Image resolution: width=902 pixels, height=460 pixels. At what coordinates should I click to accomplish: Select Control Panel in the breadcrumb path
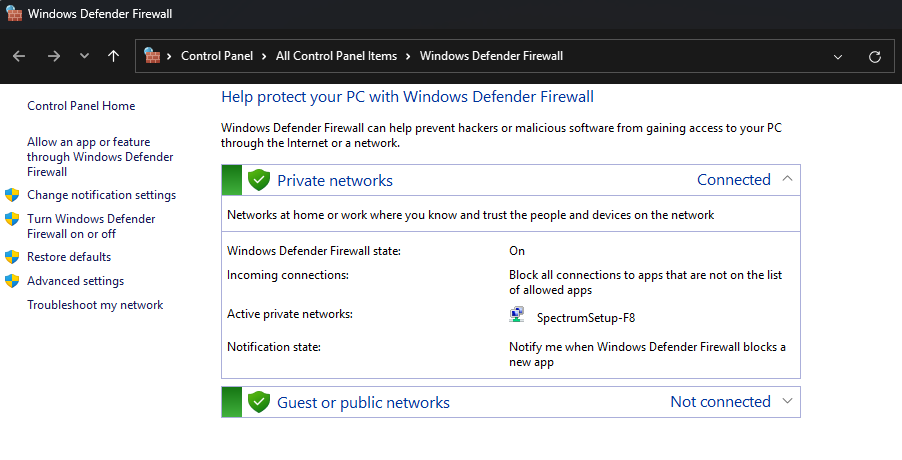click(216, 56)
